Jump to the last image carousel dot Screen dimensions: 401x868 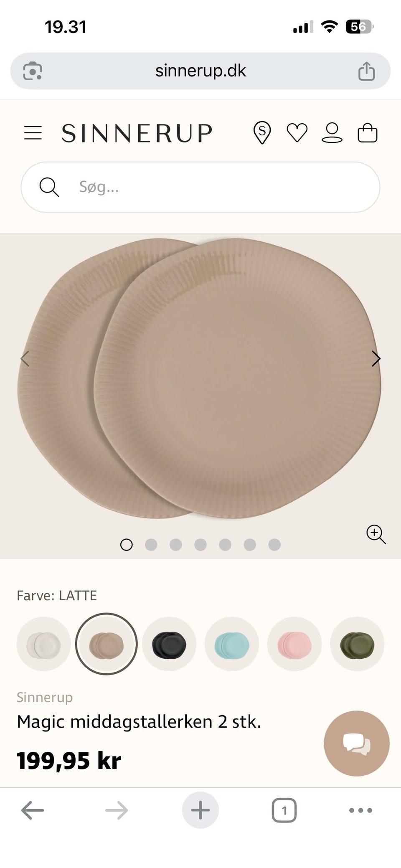274,545
